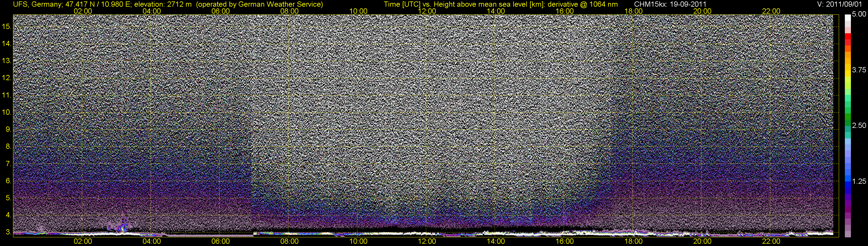Click the '2.50' colorbar scale value
Image resolution: width=868 pixels, height=246 pixels.
tap(859, 125)
